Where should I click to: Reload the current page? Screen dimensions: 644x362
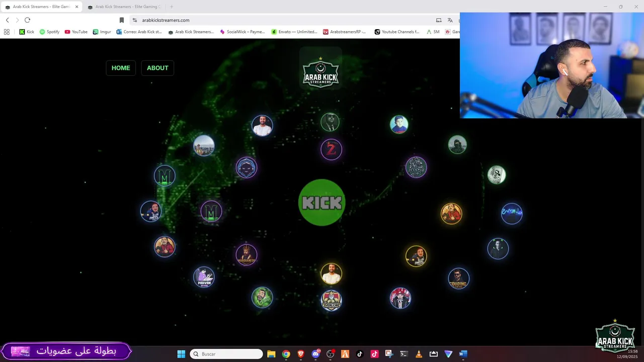click(x=27, y=20)
